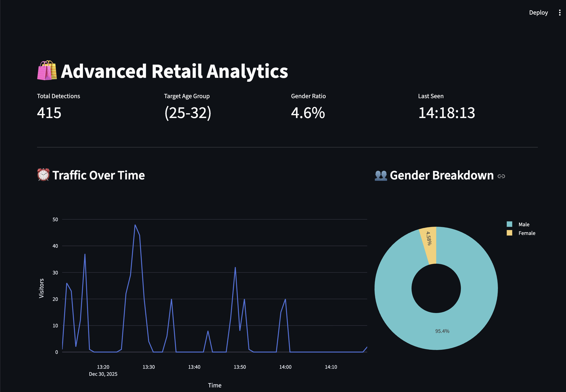566x392 pixels.
Task: Click the Target Age Group (25-32) value
Action: [188, 113]
